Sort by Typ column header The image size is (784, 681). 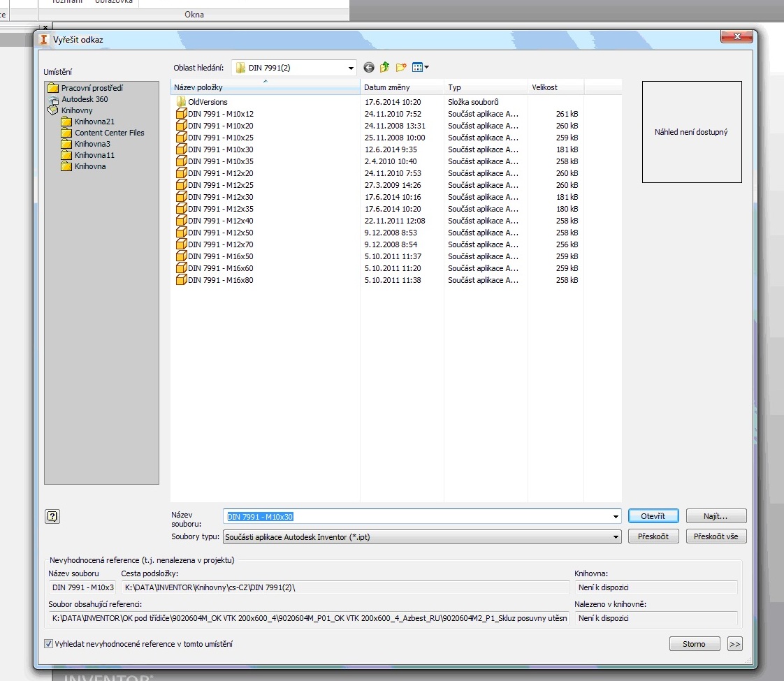point(486,87)
